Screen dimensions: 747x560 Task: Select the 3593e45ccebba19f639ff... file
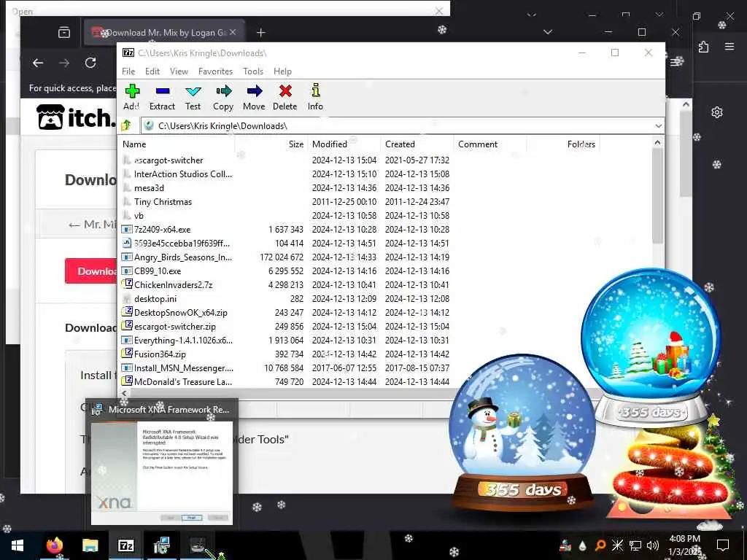coord(182,244)
